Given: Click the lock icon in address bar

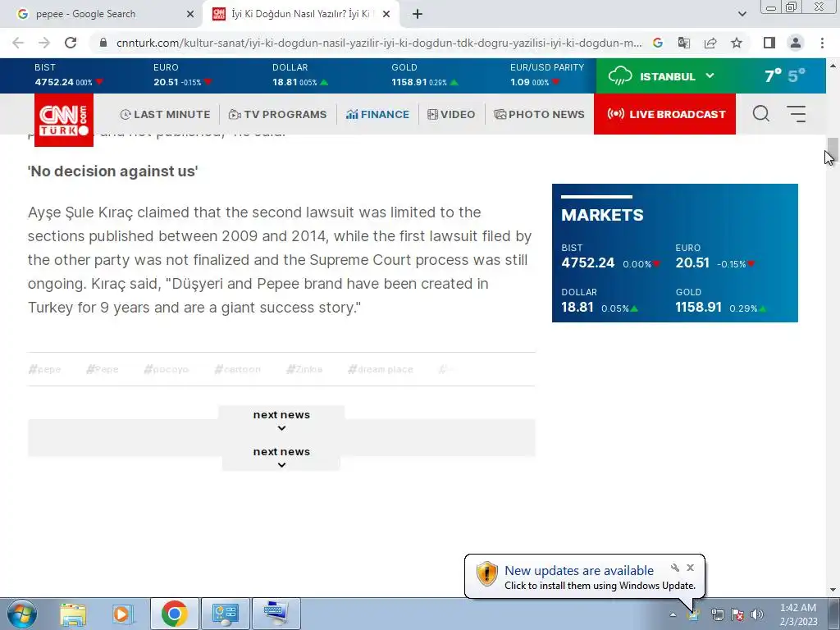Looking at the screenshot, I should 103,43.
